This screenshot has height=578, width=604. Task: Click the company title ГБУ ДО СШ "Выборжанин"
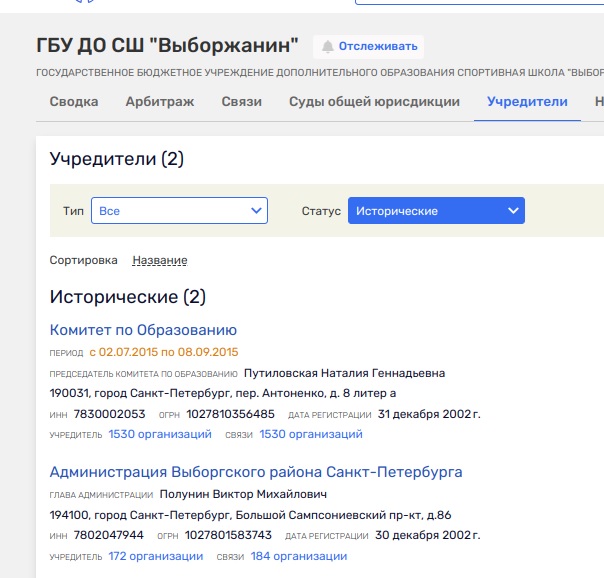[x=167, y=45]
